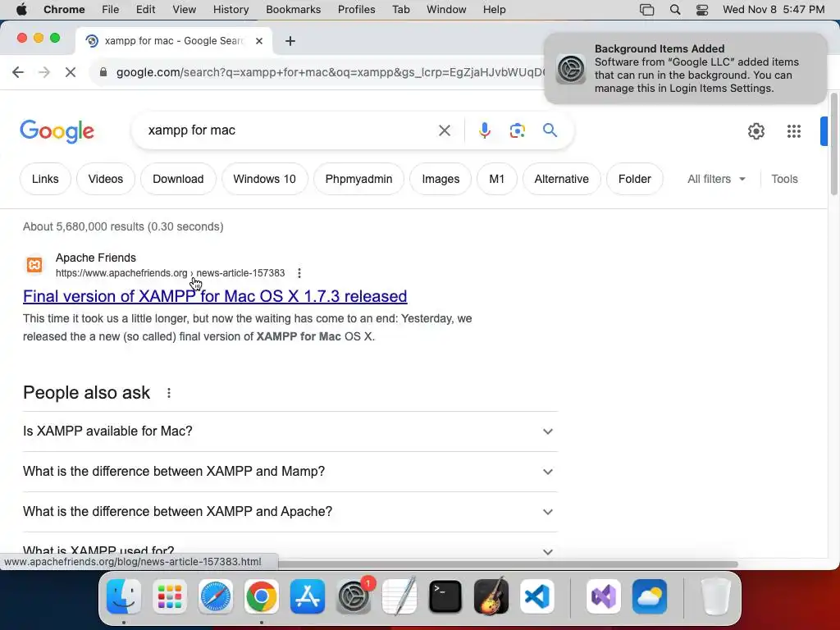Image resolution: width=840 pixels, height=630 pixels.
Task: Open 'Final version of XAMPP for Mac' link
Action: 215,296
